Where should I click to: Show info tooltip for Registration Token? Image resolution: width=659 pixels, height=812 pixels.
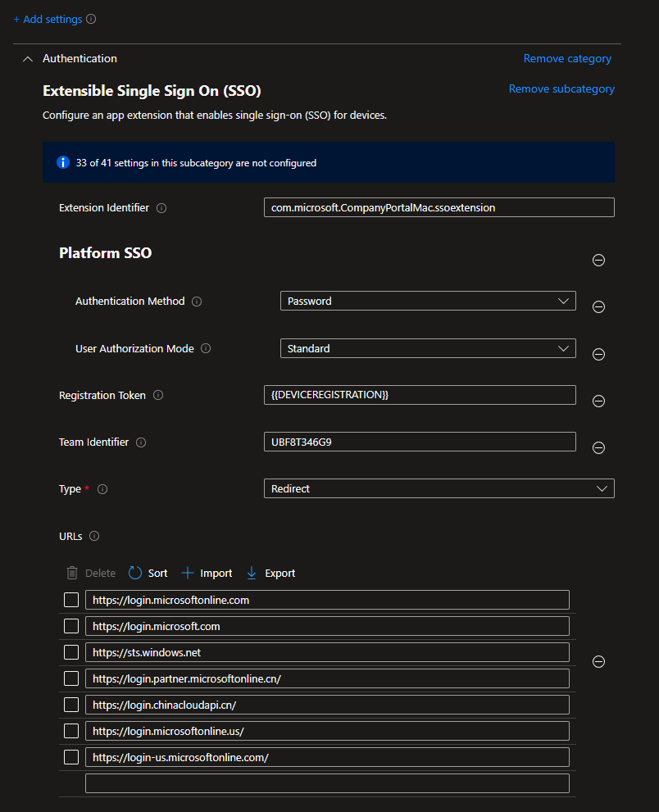158,396
